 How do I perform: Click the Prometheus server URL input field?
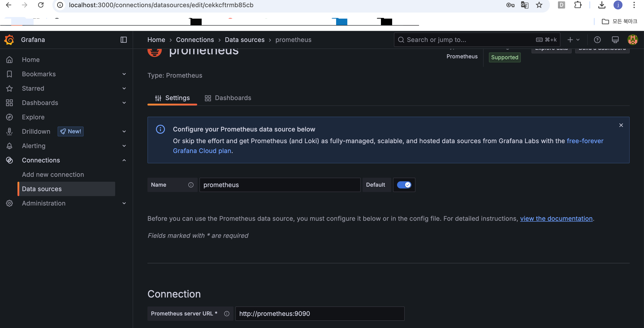point(320,313)
